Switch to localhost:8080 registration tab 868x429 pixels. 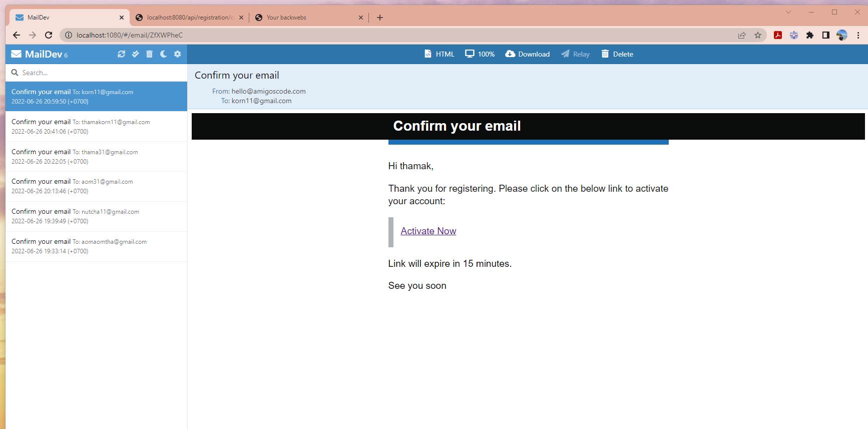click(x=188, y=18)
